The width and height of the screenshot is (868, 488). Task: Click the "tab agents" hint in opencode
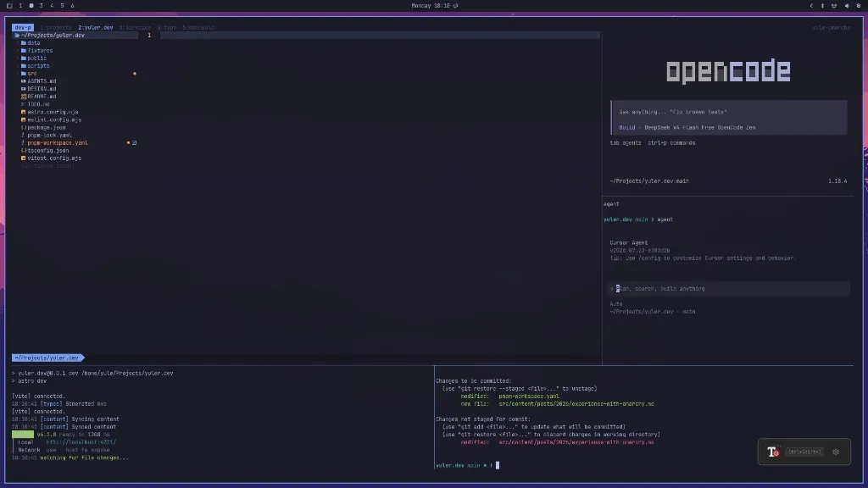click(x=625, y=142)
